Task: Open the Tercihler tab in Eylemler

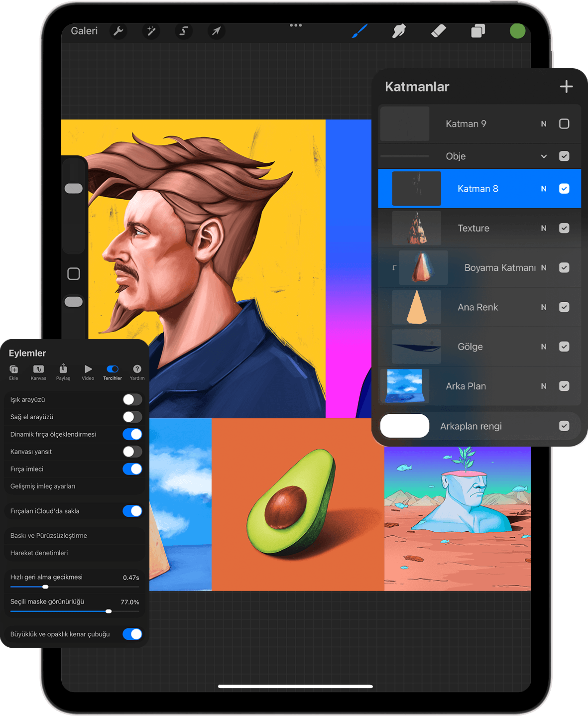Action: [x=113, y=372]
